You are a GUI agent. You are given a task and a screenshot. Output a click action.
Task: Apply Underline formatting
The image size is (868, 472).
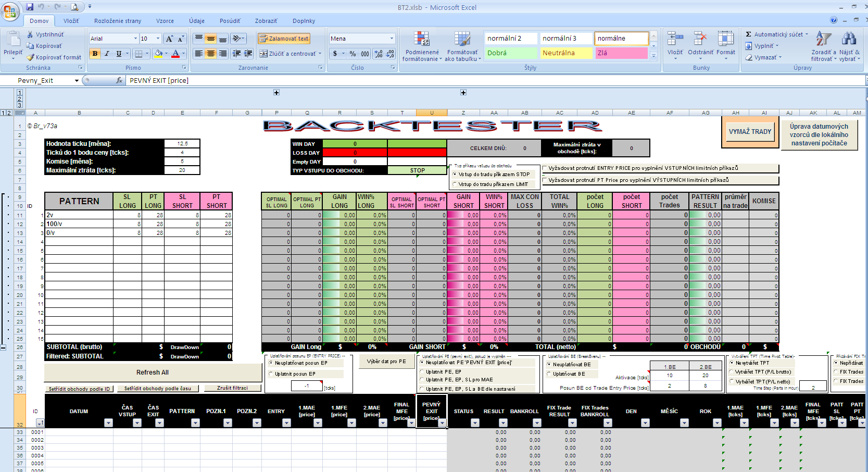pos(119,53)
